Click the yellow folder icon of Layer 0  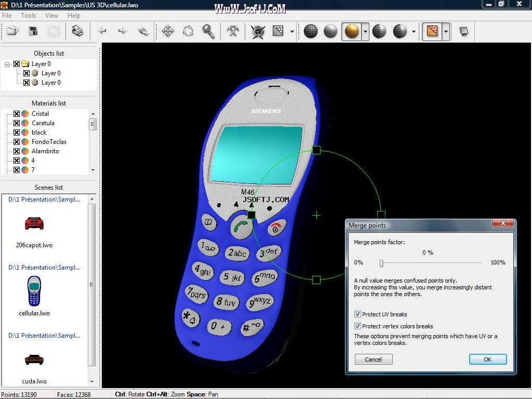(x=25, y=64)
